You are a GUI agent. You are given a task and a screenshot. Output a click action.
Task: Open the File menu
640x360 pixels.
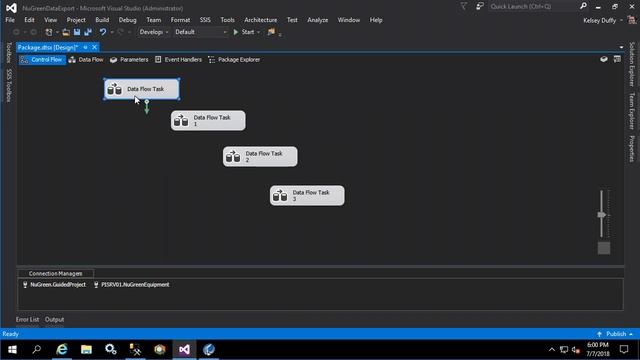click(10, 20)
